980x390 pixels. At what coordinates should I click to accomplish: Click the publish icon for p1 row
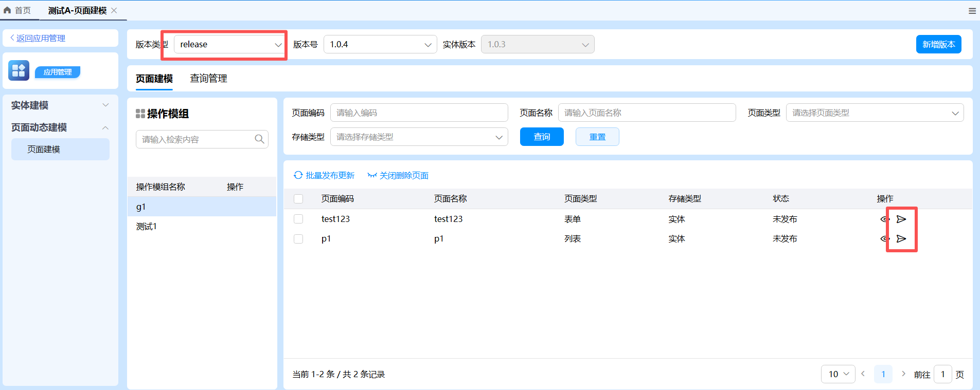click(x=901, y=239)
